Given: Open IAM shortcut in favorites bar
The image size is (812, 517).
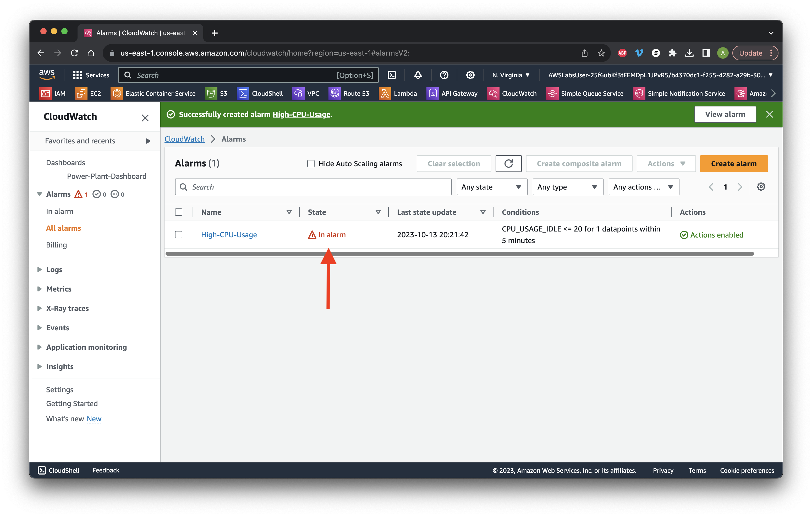Looking at the screenshot, I should [x=53, y=94].
